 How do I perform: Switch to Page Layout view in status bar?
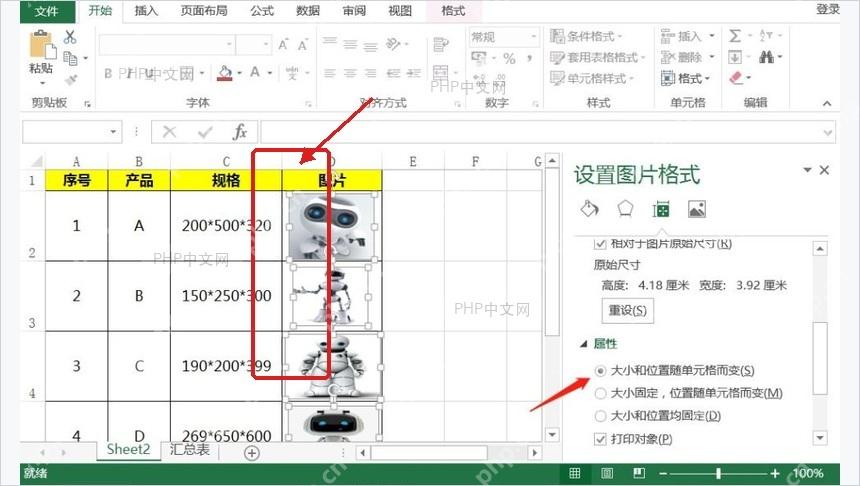pyautogui.click(x=607, y=473)
